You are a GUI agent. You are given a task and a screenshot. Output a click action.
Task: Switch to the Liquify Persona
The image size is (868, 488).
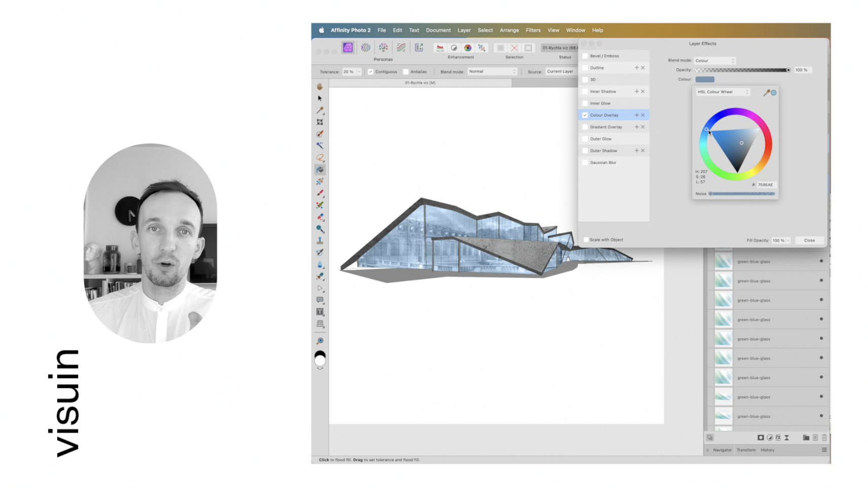pyautogui.click(x=365, y=48)
